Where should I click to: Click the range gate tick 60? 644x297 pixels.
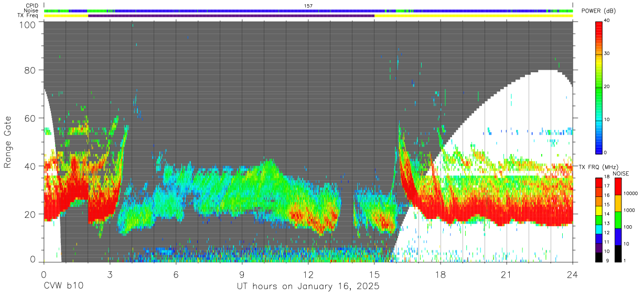(x=31, y=118)
